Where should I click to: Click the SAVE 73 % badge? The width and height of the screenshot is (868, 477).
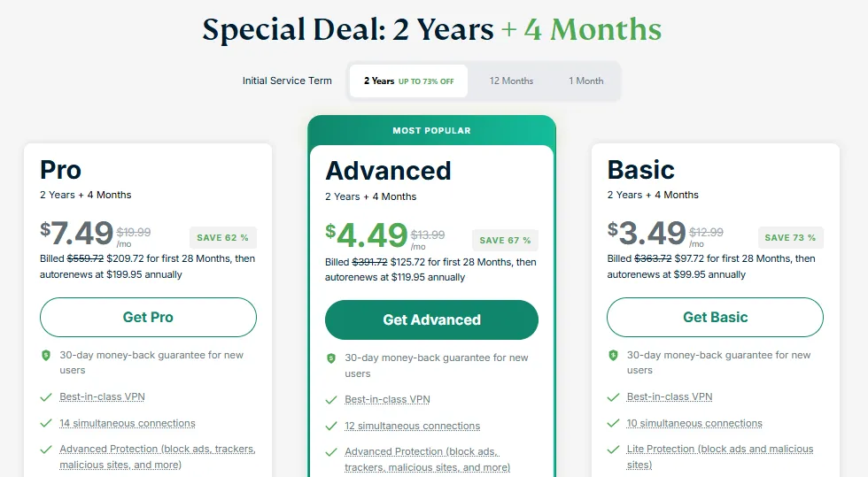tap(790, 237)
